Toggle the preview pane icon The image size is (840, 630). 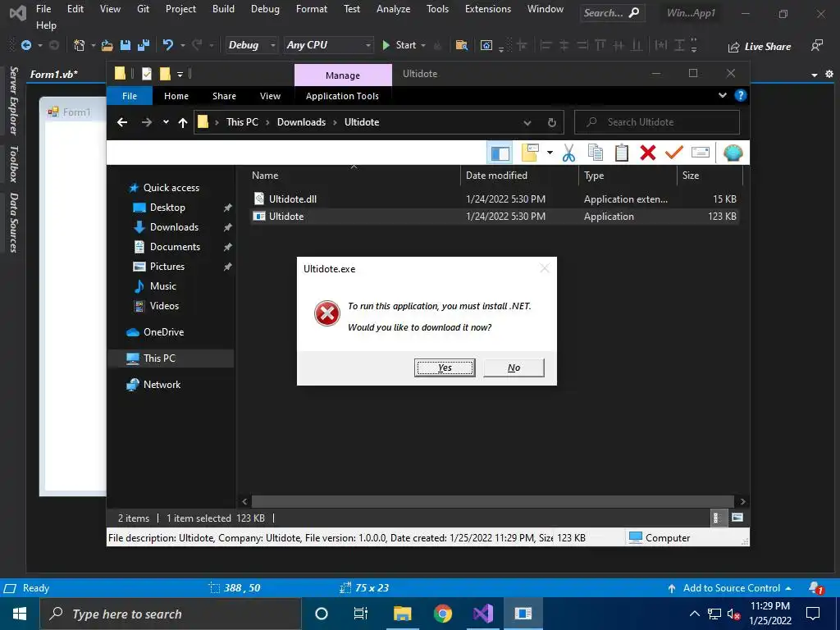click(x=500, y=153)
